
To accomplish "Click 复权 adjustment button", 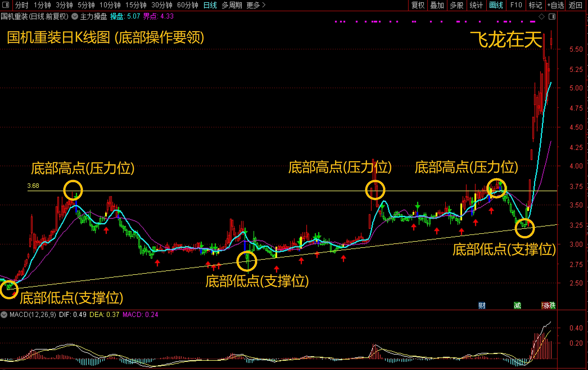I will [x=418, y=5].
